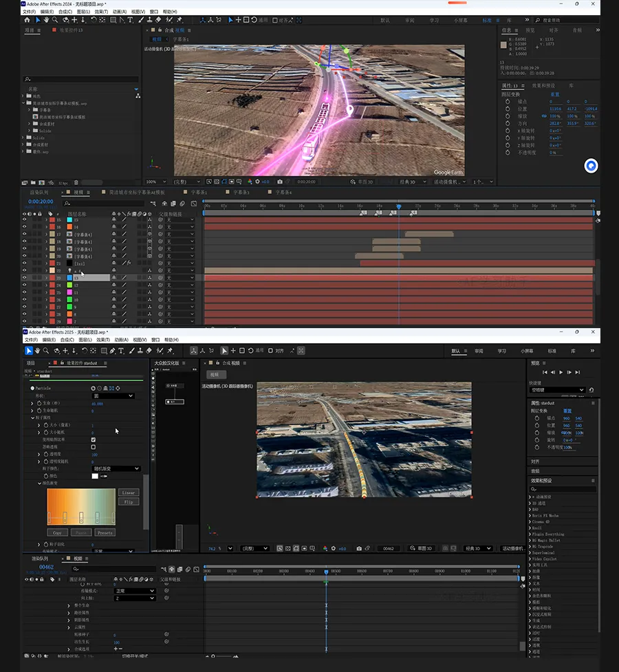619x672 pixels.
Task: Enable the 忽略透视 checkbox
Action: point(94,447)
